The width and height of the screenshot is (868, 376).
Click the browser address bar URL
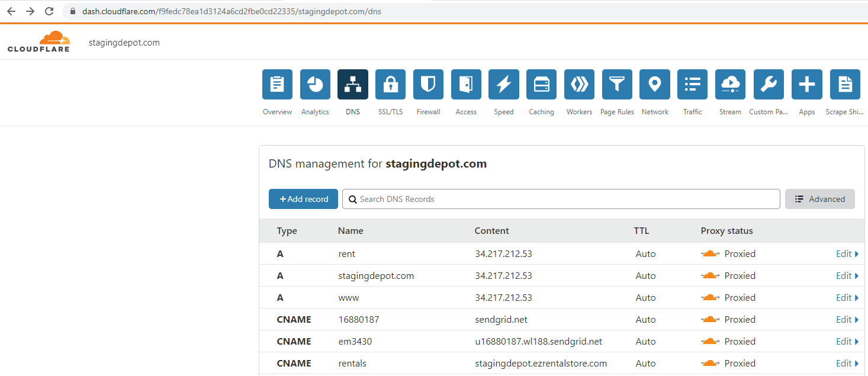pos(232,11)
